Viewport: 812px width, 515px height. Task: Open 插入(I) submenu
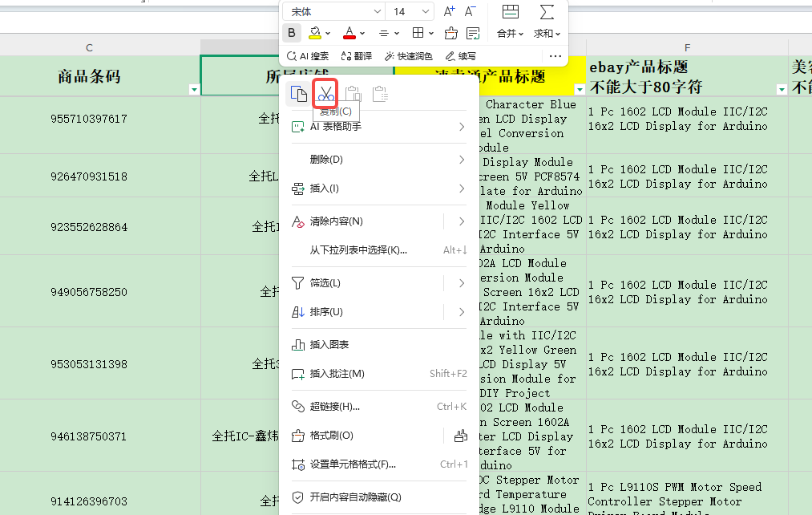(378, 189)
